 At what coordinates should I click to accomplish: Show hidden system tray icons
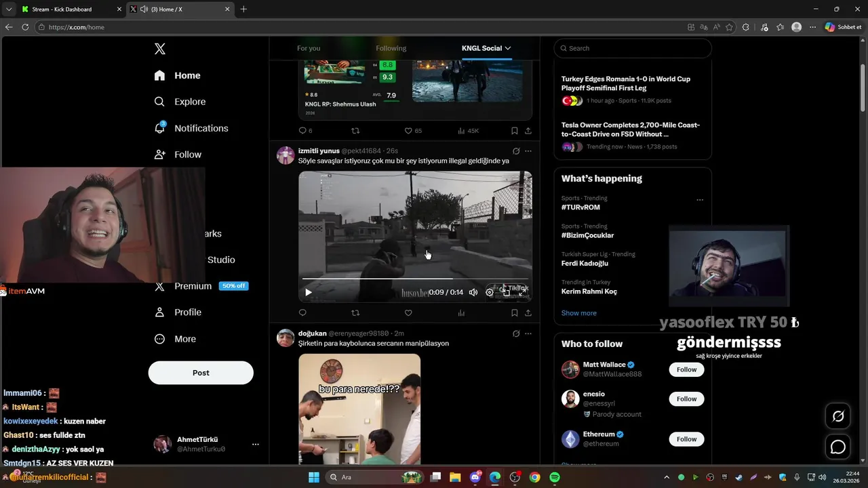(666, 477)
